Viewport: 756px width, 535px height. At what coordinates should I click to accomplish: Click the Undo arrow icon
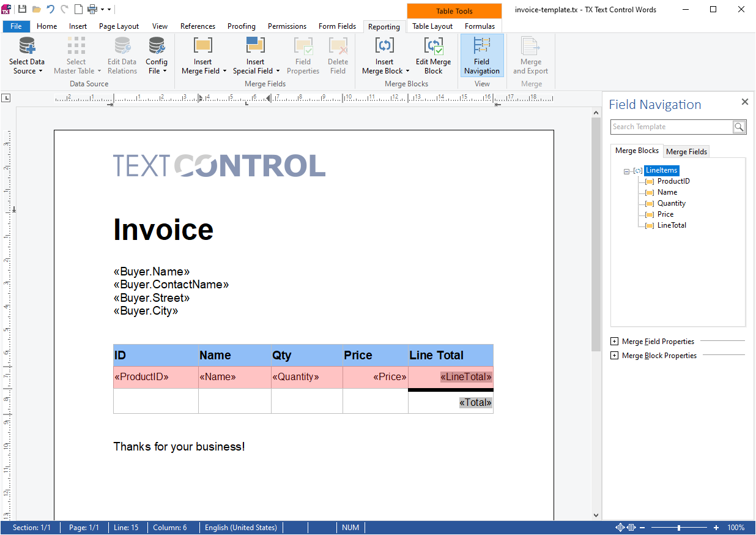click(x=51, y=9)
